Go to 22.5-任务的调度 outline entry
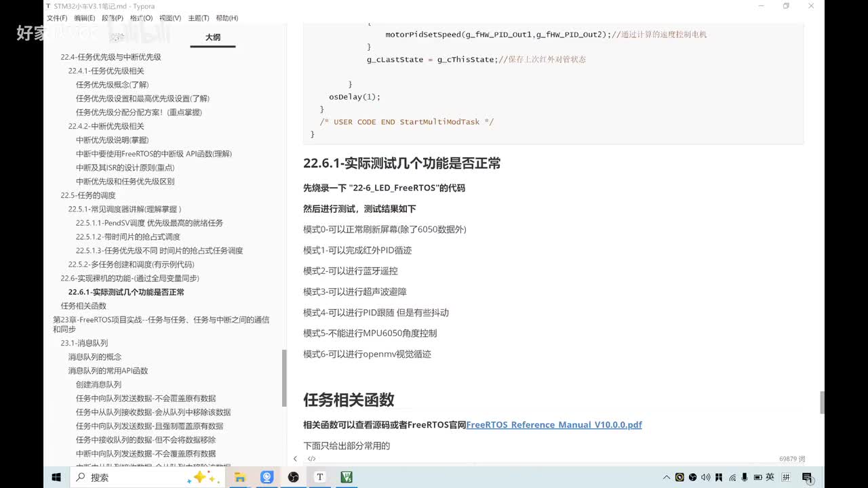The image size is (868, 488). tap(88, 195)
